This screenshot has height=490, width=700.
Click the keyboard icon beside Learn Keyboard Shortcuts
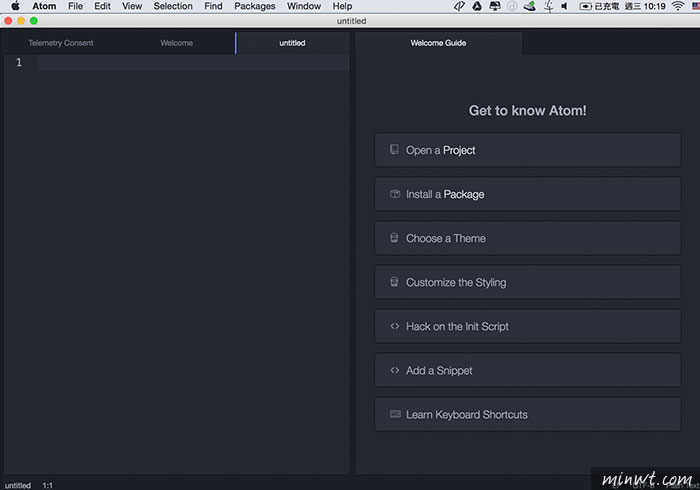[395, 414]
